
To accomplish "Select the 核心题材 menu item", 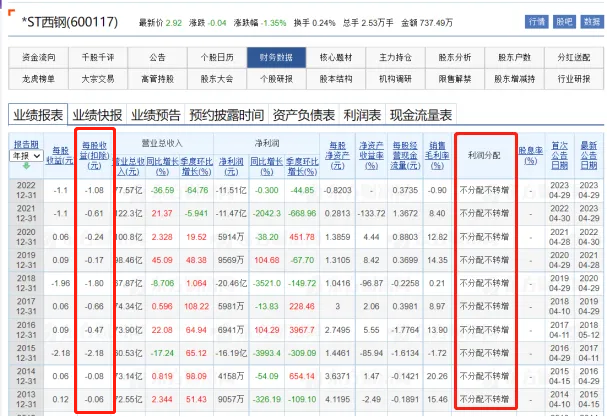I will click(x=336, y=58).
